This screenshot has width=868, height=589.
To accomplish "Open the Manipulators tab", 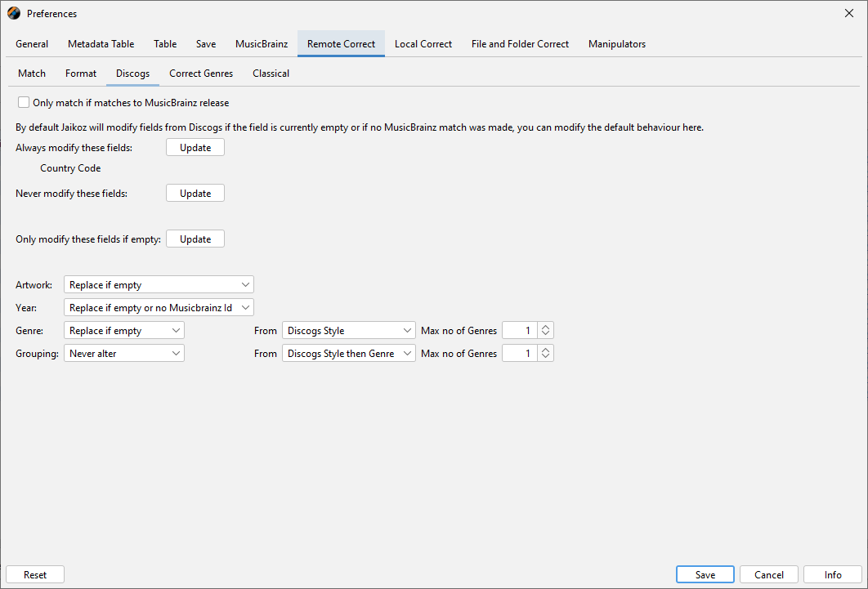I will tap(616, 44).
